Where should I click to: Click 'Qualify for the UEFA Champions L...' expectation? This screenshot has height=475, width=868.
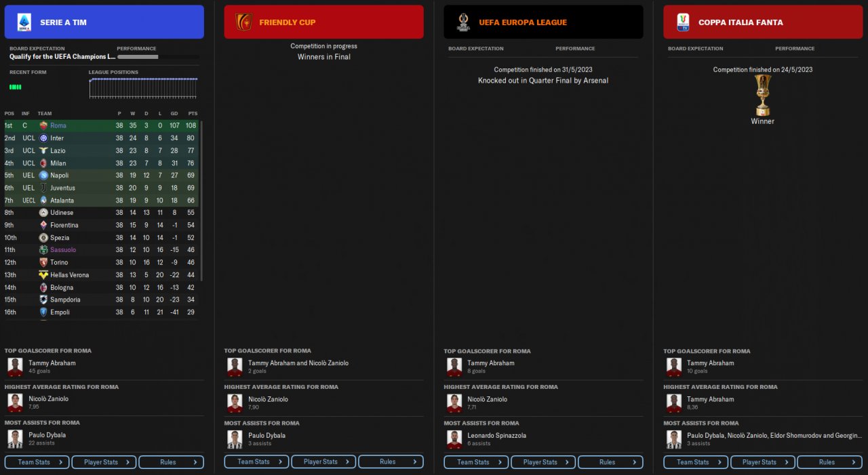pos(62,57)
